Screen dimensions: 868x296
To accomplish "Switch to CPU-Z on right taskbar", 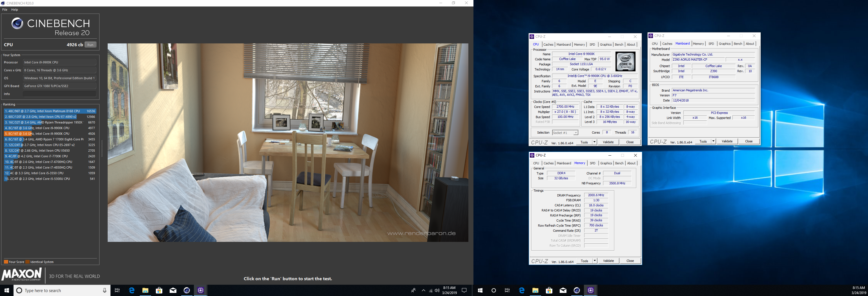I will (590, 290).
